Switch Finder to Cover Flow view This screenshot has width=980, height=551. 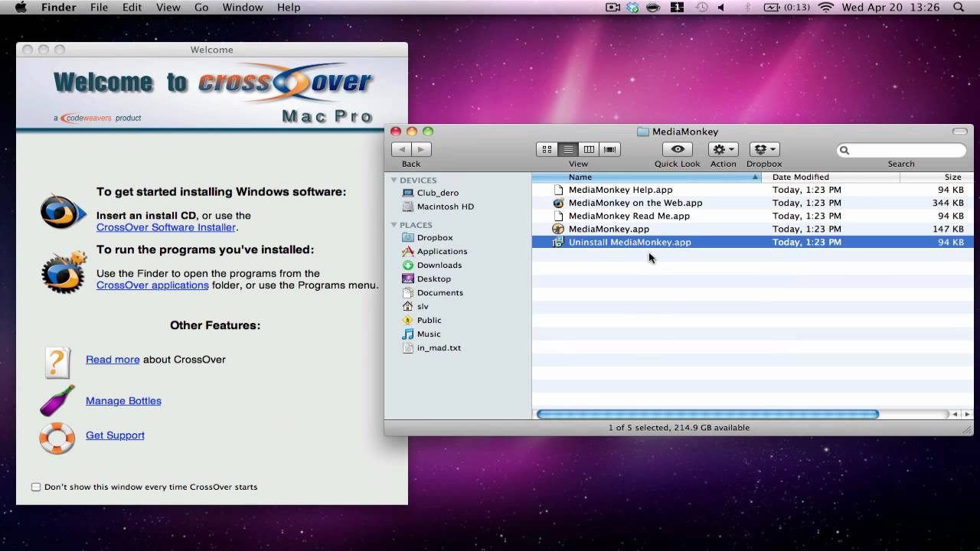[609, 149]
